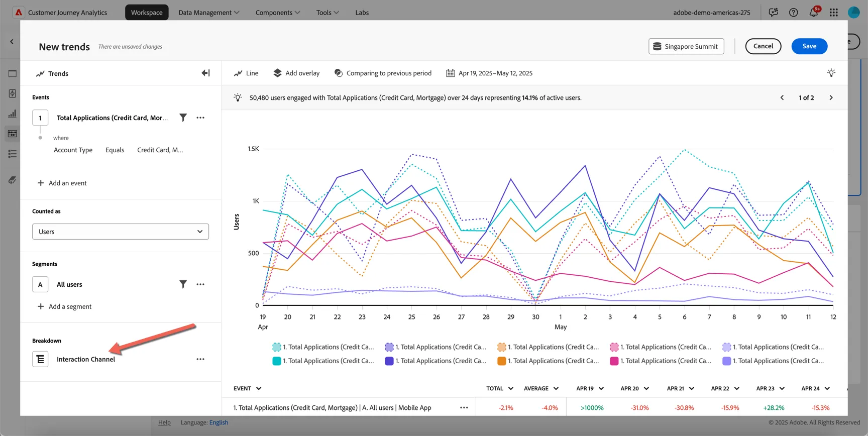Image resolution: width=868 pixels, height=436 pixels.
Task: Cancel the unsaved changes
Action: click(763, 46)
